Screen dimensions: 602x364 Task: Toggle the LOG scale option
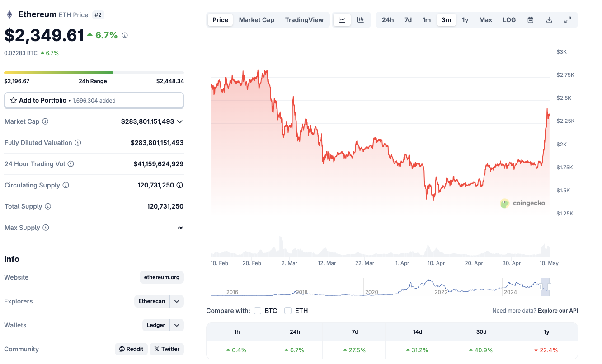pyautogui.click(x=509, y=20)
